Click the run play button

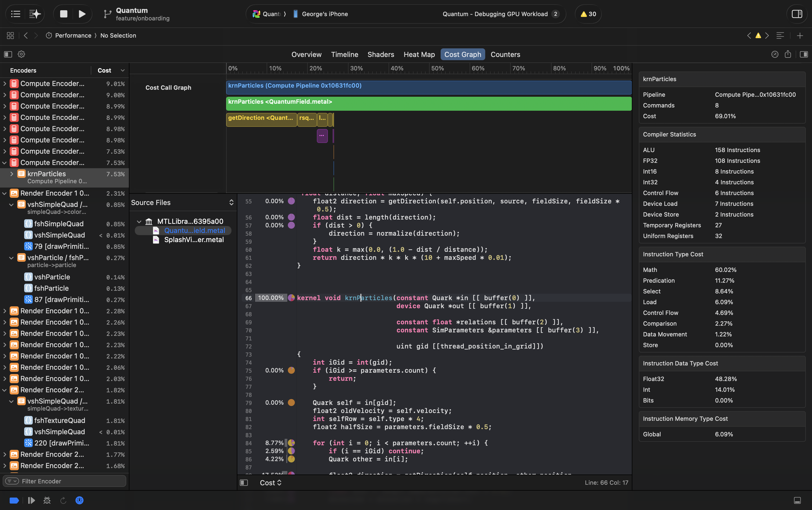(x=82, y=14)
